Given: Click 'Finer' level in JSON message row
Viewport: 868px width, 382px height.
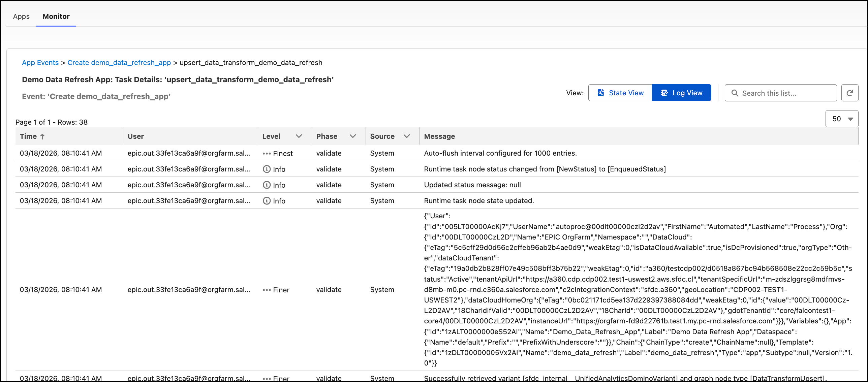Looking at the screenshot, I should click(281, 290).
